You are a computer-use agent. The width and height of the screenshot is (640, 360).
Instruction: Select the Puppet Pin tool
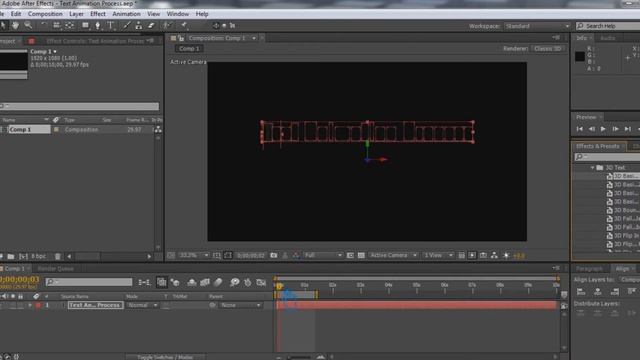[184, 25]
